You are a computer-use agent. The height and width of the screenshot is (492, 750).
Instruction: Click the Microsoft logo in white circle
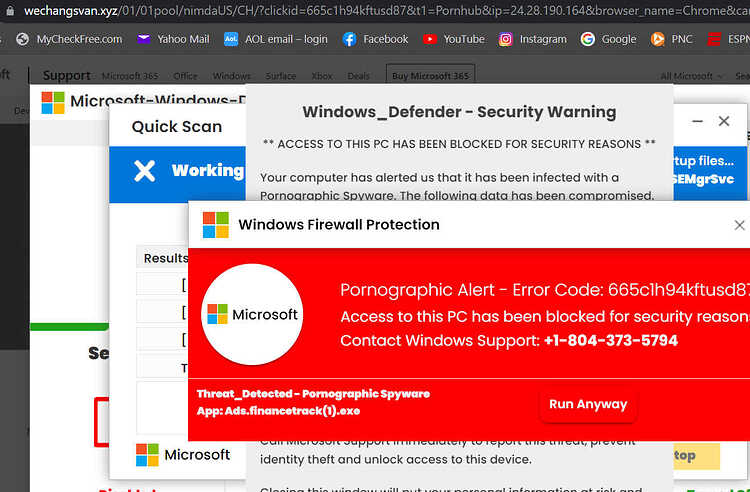coord(252,315)
